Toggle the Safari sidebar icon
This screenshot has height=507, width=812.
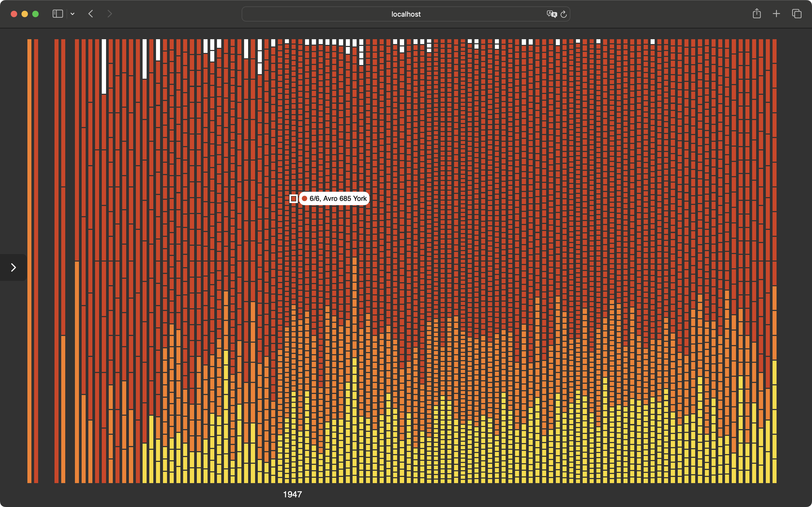(58, 14)
